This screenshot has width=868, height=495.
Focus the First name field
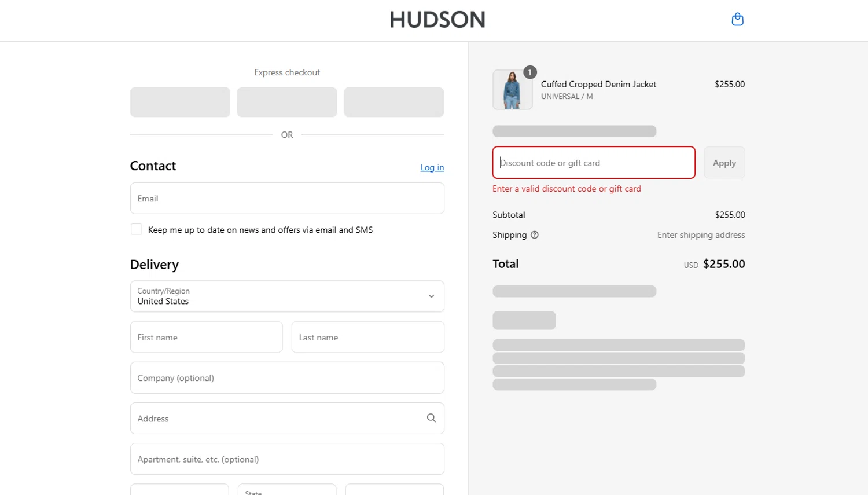click(x=207, y=337)
